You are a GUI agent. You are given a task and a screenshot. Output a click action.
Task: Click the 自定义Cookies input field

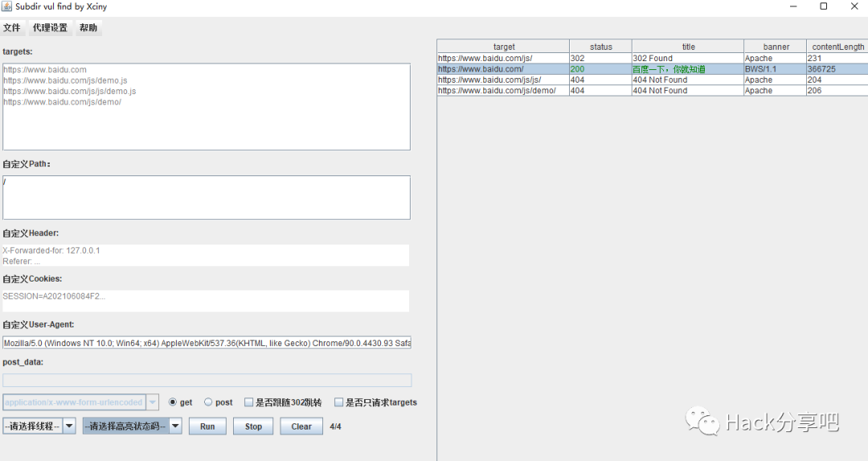click(x=206, y=301)
